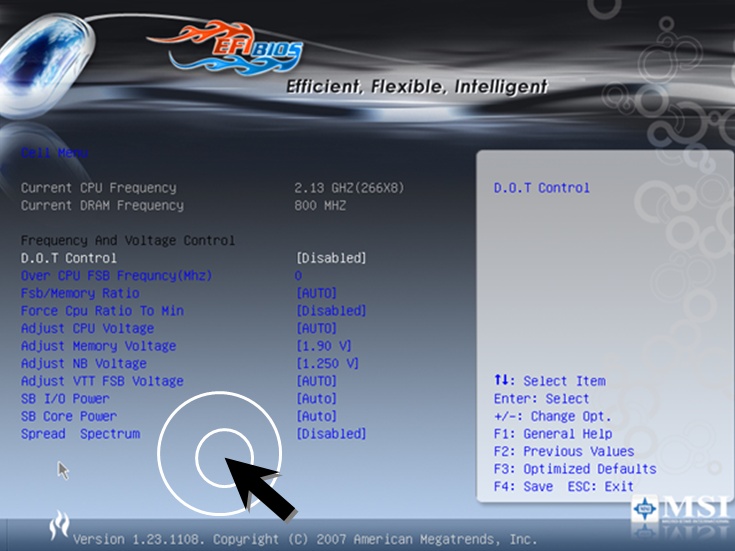Click the large black arrow cursor graphic
The height and width of the screenshot is (551, 735).
point(260,489)
